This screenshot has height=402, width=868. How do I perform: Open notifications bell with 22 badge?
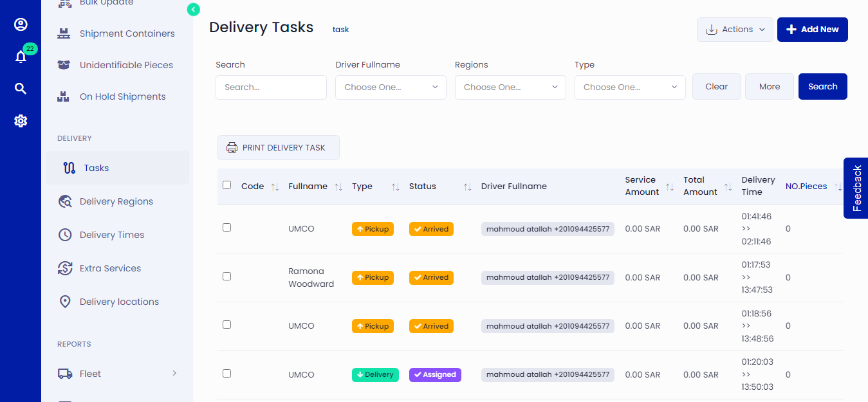tap(21, 56)
